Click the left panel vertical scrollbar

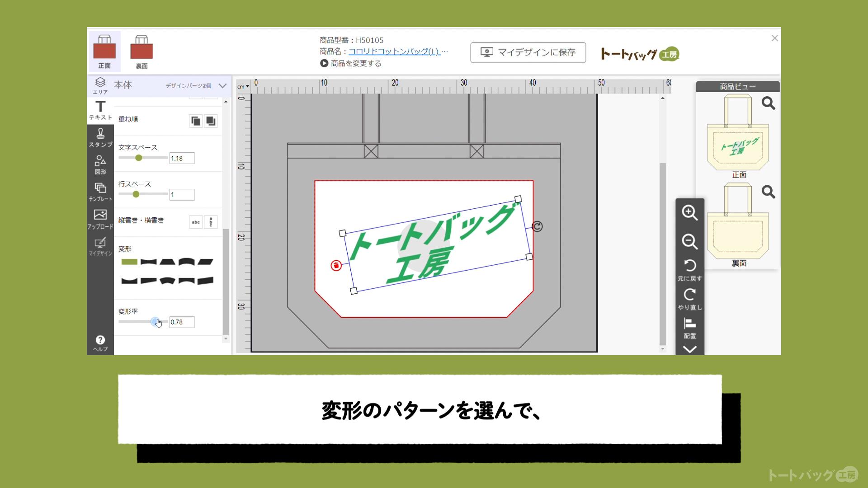click(226, 282)
